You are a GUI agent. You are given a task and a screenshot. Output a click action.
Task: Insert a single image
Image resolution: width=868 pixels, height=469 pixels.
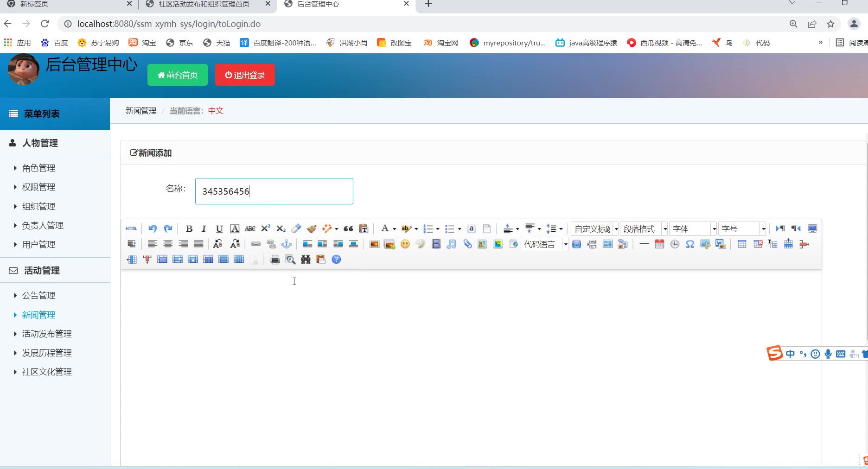coord(375,244)
